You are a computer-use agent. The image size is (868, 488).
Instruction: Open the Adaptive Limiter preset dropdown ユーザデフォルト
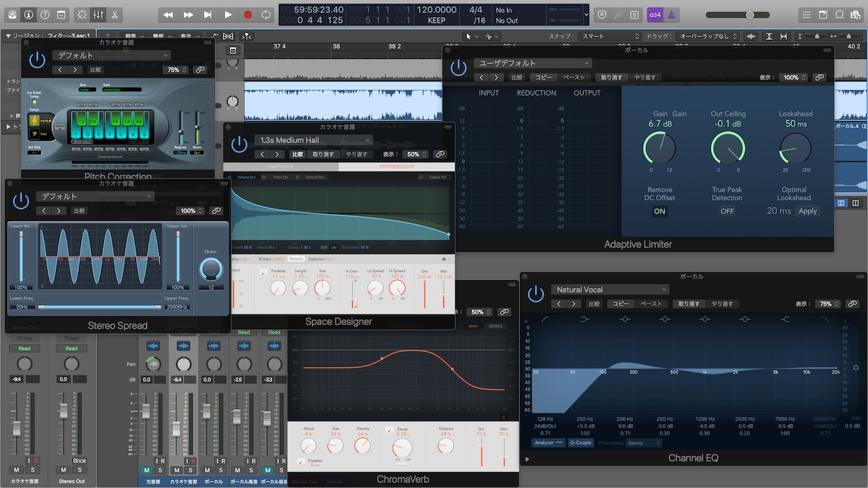[x=533, y=63]
